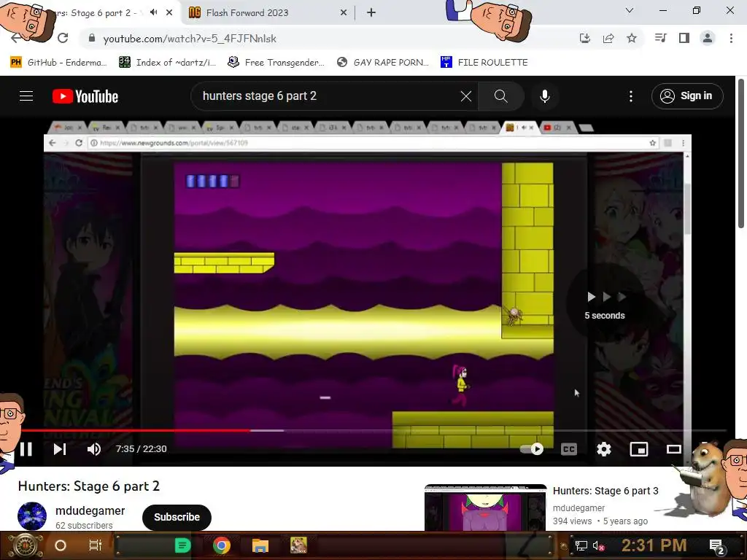747x560 pixels.
Task: Open the notification center icon
Action: 716,546
